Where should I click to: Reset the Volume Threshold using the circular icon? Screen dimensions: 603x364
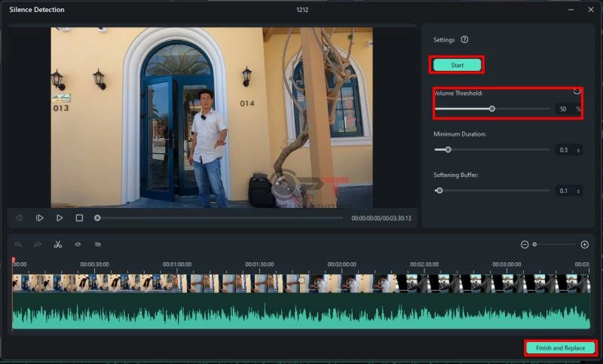point(577,91)
